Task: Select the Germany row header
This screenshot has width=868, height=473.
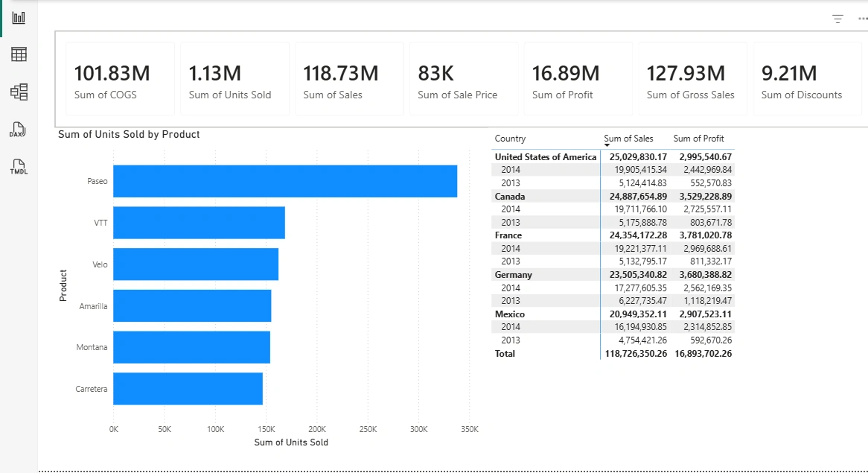Action: click(x=513, y=275)
